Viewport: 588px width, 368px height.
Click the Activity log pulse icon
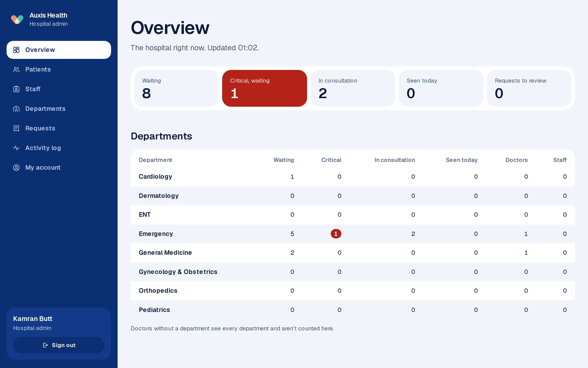pyautogui.click(x=16, y=148)
